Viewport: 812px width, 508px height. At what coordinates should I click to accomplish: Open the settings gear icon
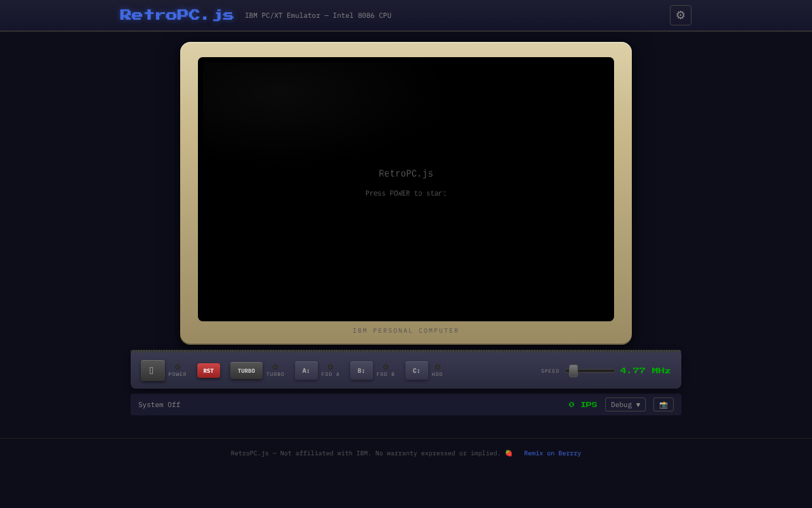coord(680,15)
